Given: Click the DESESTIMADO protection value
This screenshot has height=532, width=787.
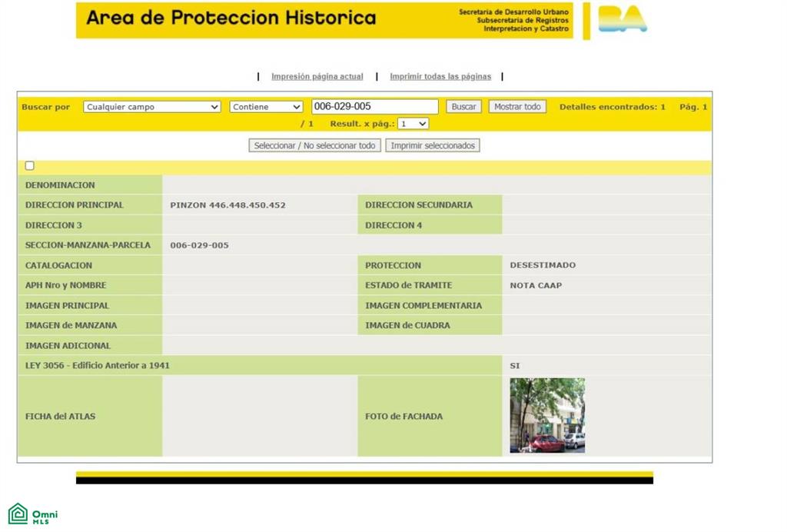Looking at the screenshot, I should point(543,265).
